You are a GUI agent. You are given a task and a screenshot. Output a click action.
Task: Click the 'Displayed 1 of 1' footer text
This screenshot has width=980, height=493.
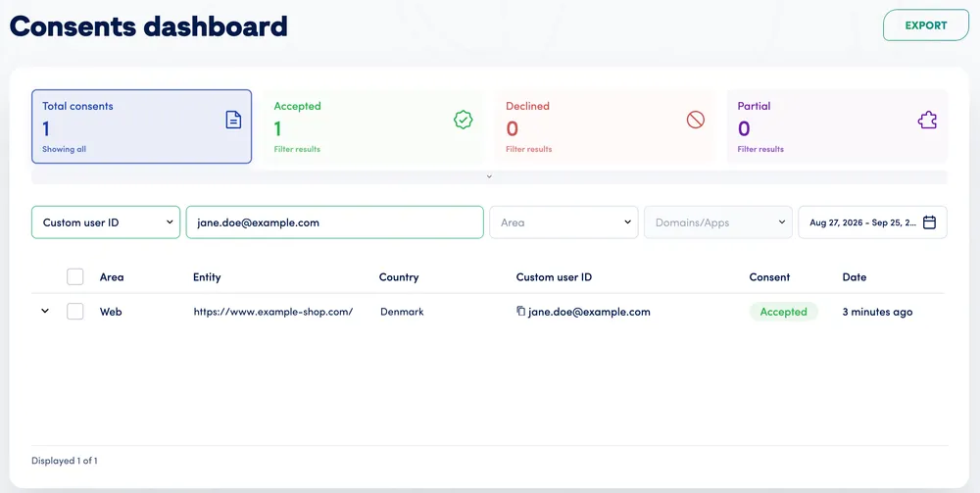(x=65, y=461)
